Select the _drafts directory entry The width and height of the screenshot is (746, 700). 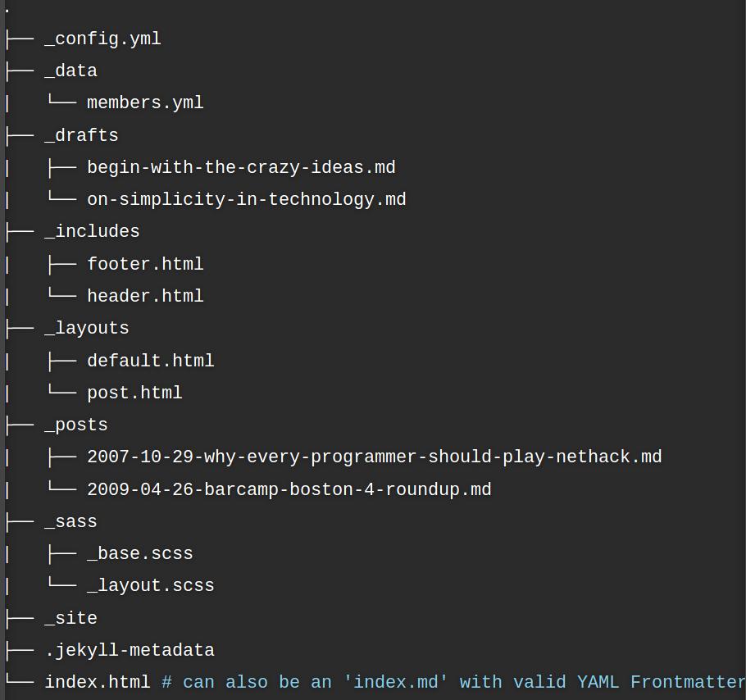pyautogui.click(x=81, y=135)
